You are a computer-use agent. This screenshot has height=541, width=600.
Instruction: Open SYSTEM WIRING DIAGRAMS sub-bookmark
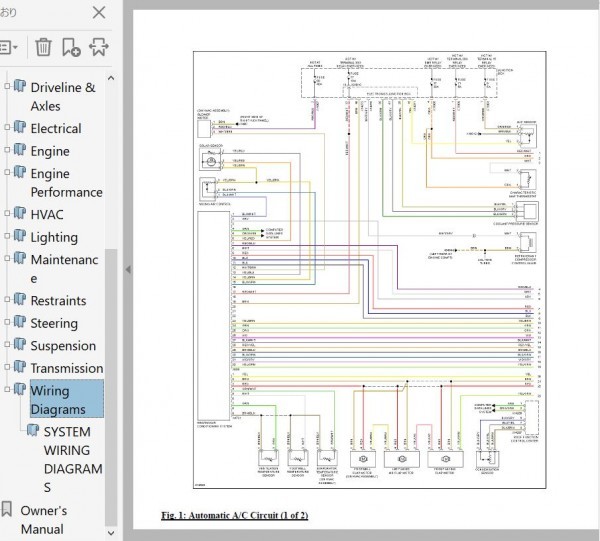click(73, 459)
